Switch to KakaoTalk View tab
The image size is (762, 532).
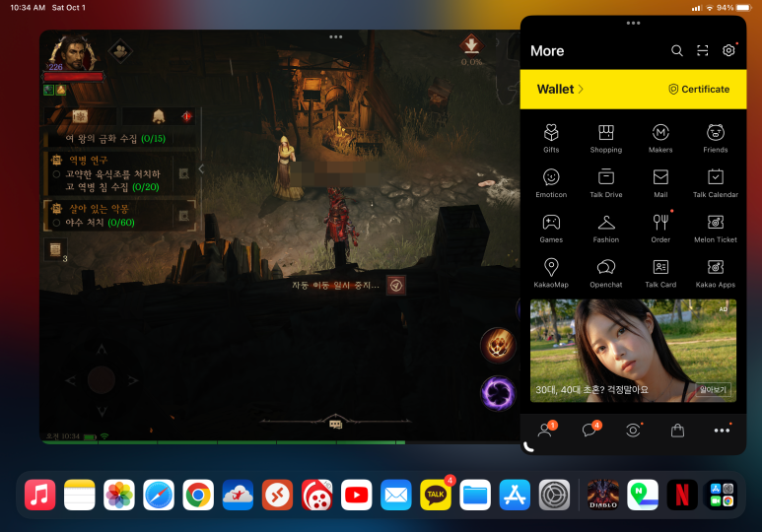pos(633,430)
